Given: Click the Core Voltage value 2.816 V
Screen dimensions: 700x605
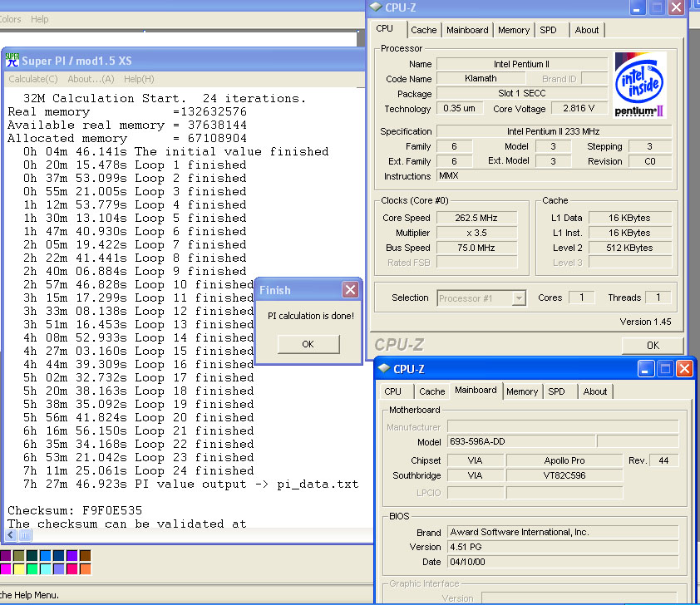Looking at the screenshot, I should click(579, 108).
